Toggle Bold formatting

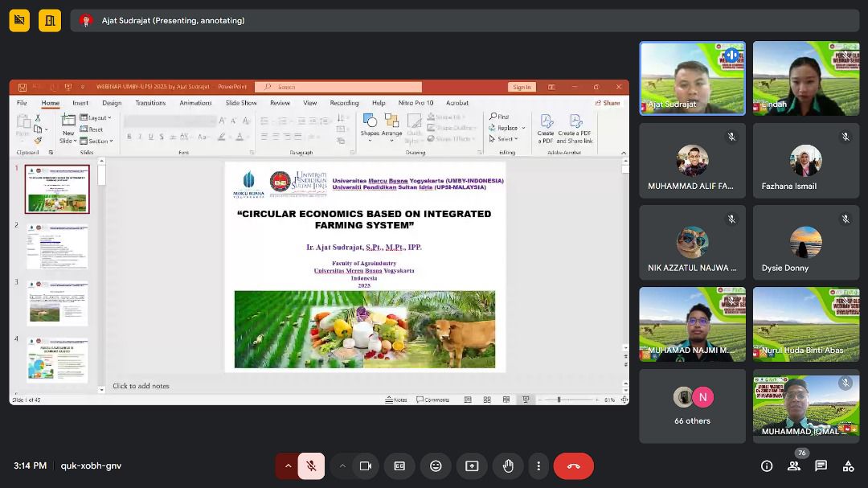[x=129, y=137]
